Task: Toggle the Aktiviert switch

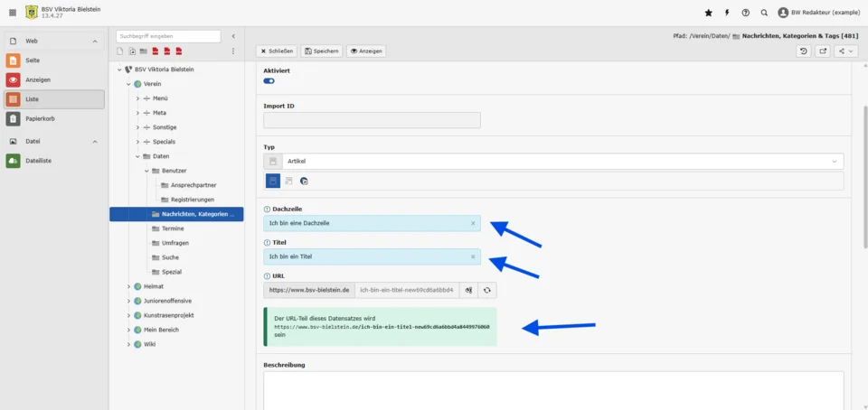Action: 269,81
